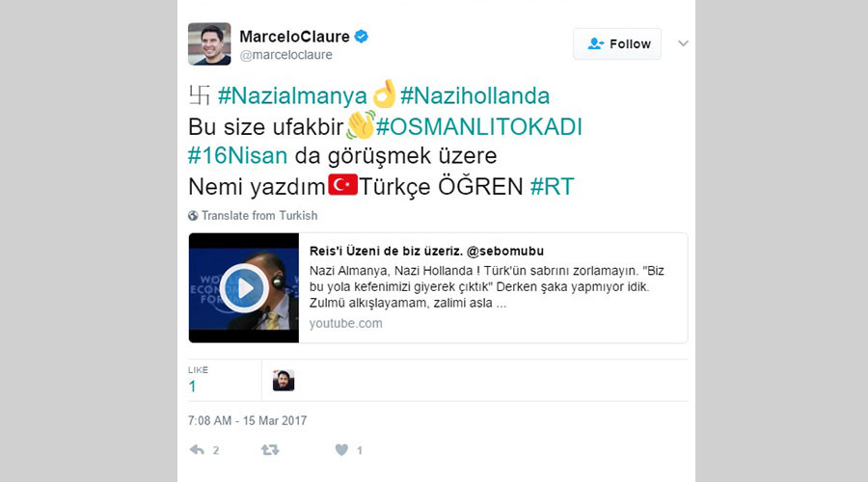
Task: Click Translate from Turkish link
Action: (x=259, y=216)
